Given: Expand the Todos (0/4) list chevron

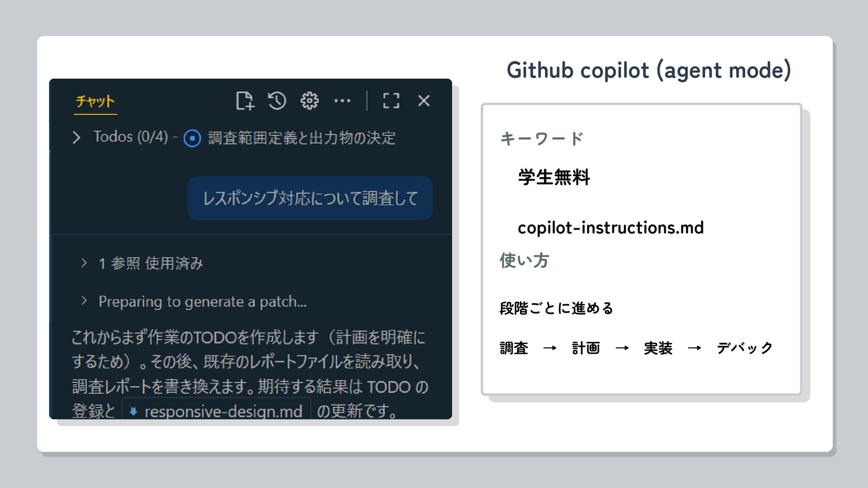Looking at the screenshot, I should coord(76,138).
